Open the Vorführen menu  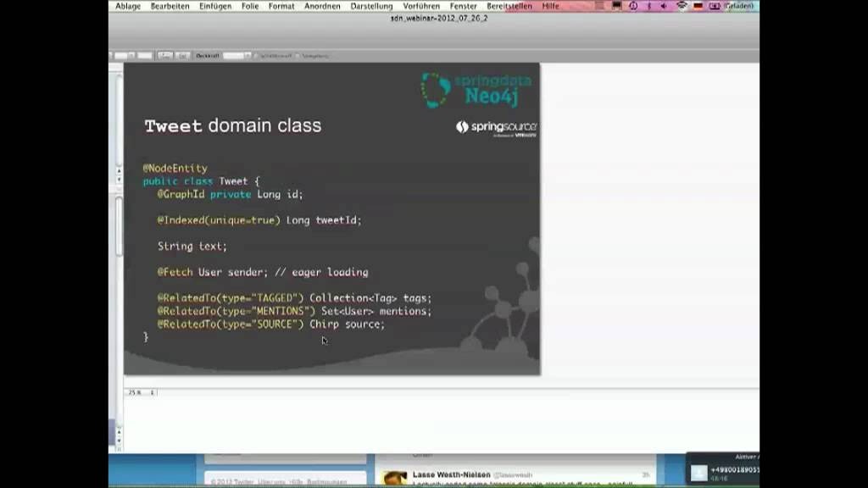[x=421, y=6]
